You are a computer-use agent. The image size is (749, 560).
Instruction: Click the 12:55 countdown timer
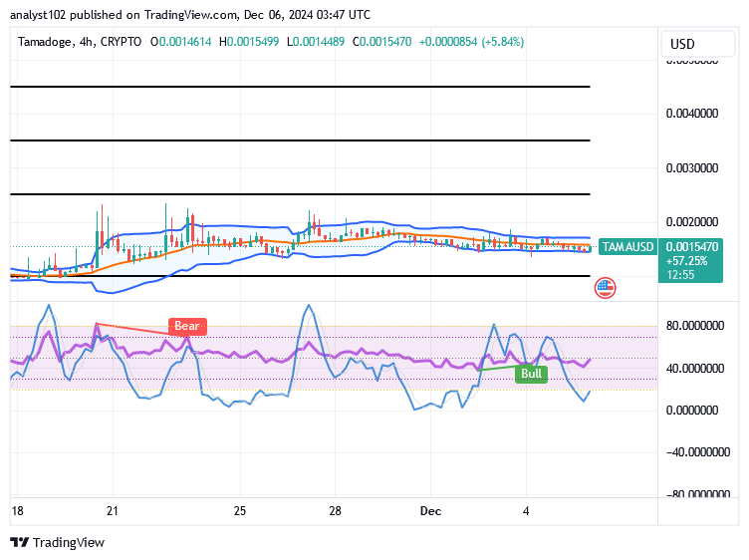[680, 275]
